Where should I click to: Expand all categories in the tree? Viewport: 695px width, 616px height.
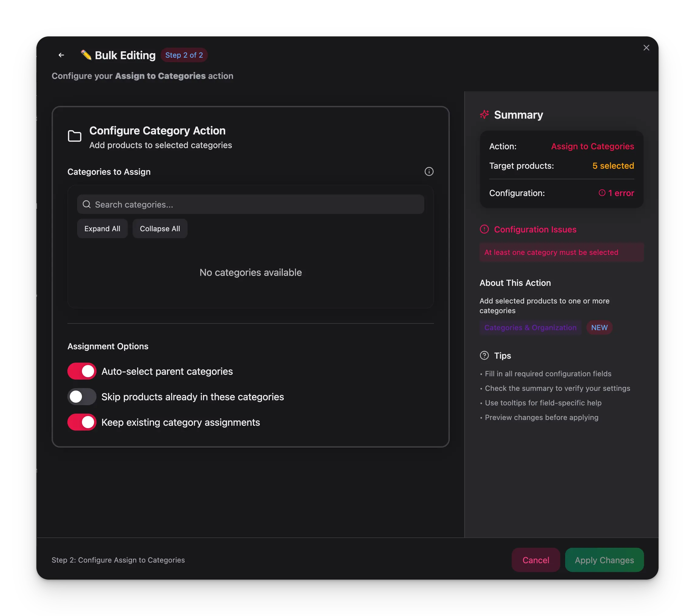click(x=102, y=228)
